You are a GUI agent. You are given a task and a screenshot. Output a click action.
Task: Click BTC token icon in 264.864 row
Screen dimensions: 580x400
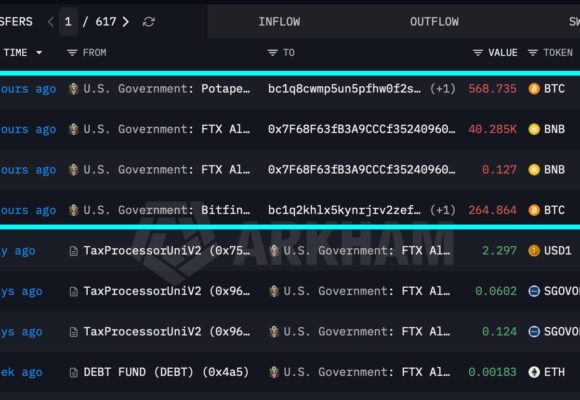pos(534,210)
